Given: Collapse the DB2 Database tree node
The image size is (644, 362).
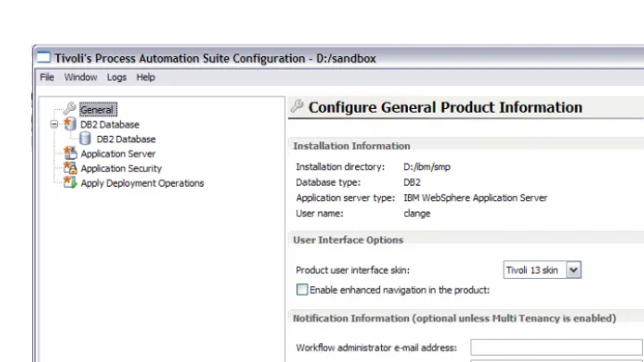Looking at the screenshot, I should point(55,124).
